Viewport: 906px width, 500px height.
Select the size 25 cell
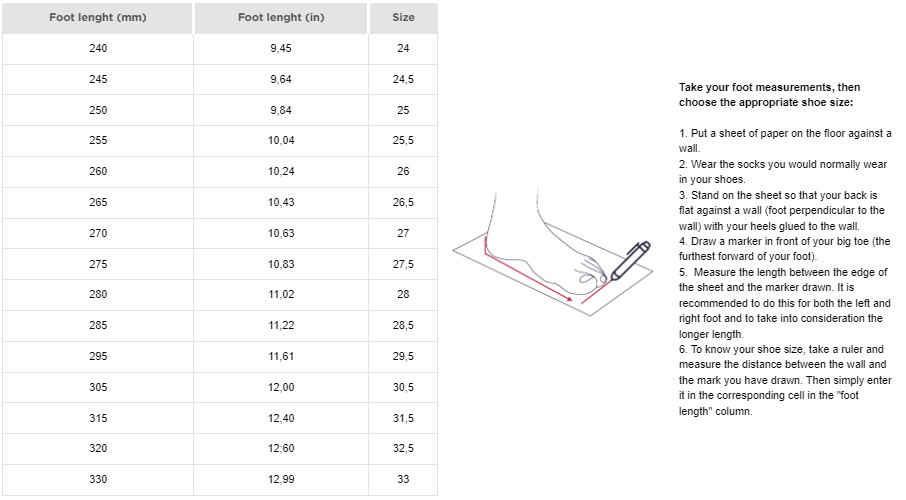403,110
